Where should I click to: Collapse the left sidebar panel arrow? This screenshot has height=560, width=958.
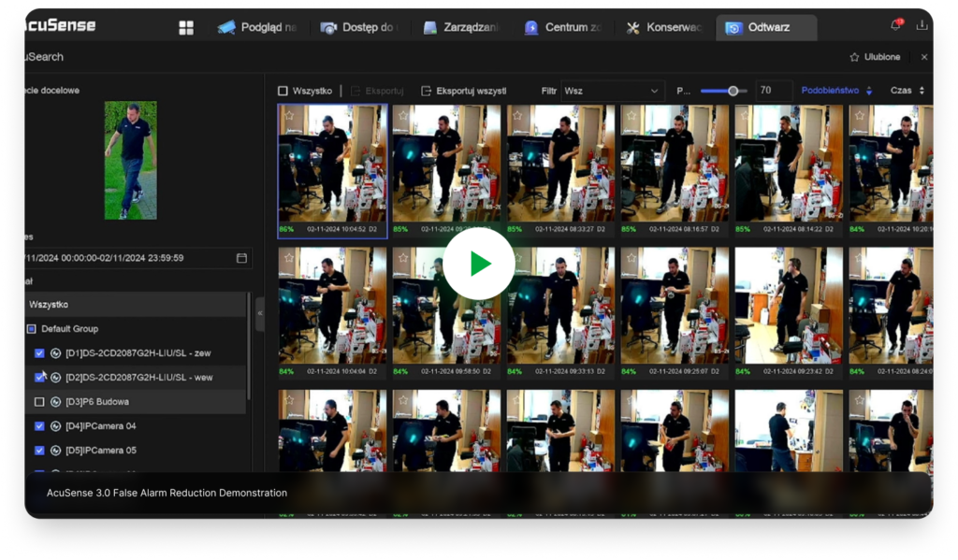point(259,314)
